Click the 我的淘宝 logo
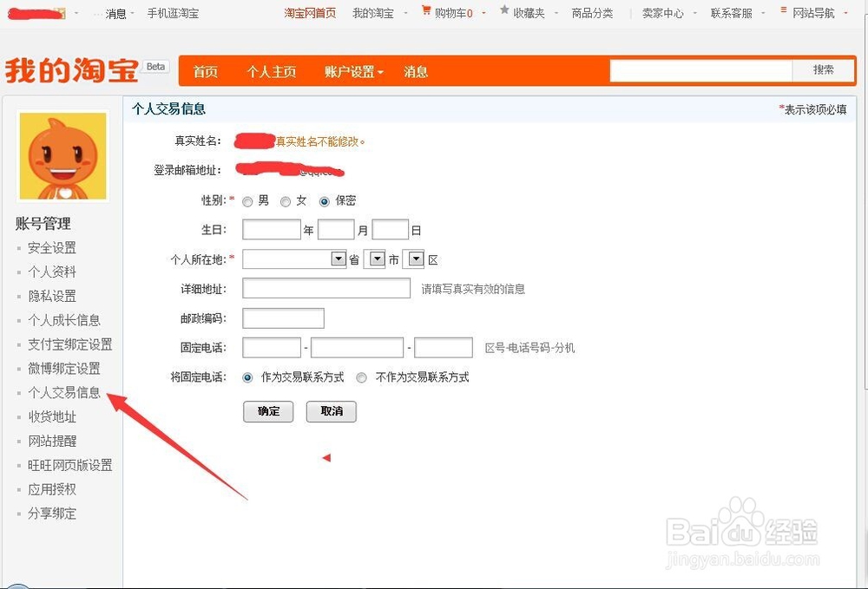 click(72, 71)
